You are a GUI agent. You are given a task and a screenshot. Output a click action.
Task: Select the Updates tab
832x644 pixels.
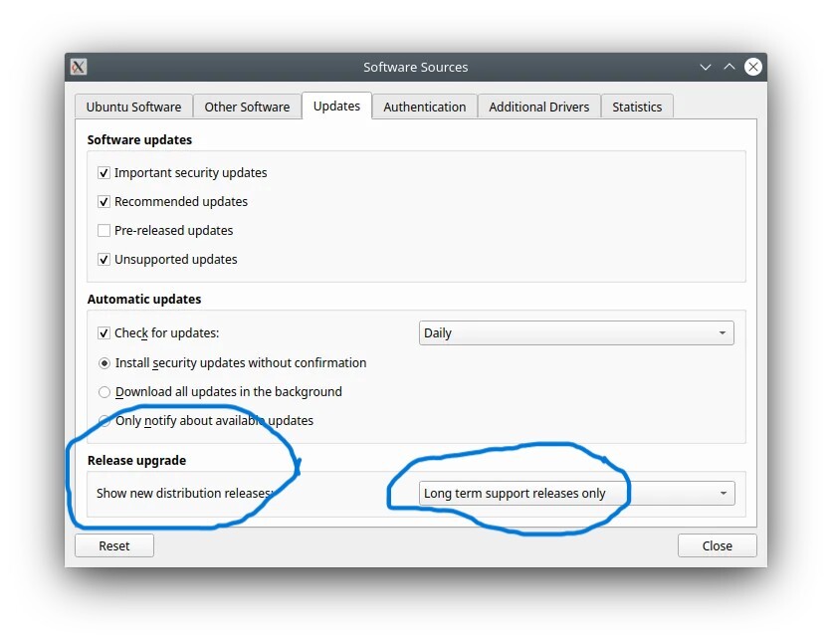pos(336,107)
